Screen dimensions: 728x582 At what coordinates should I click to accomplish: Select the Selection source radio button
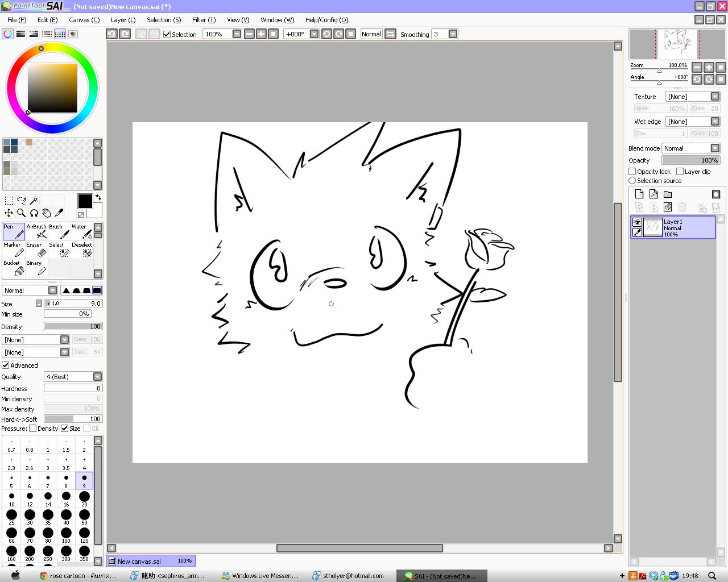[x=632, y=181]
